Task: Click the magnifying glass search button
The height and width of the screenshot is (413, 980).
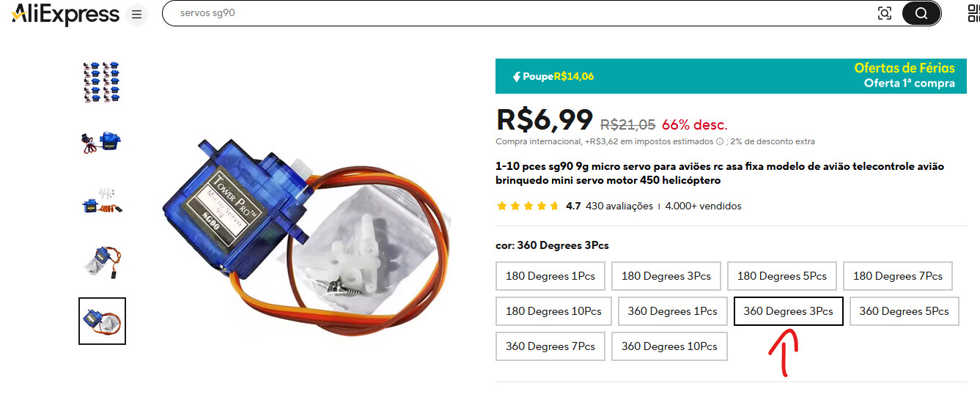Action: 921,13
